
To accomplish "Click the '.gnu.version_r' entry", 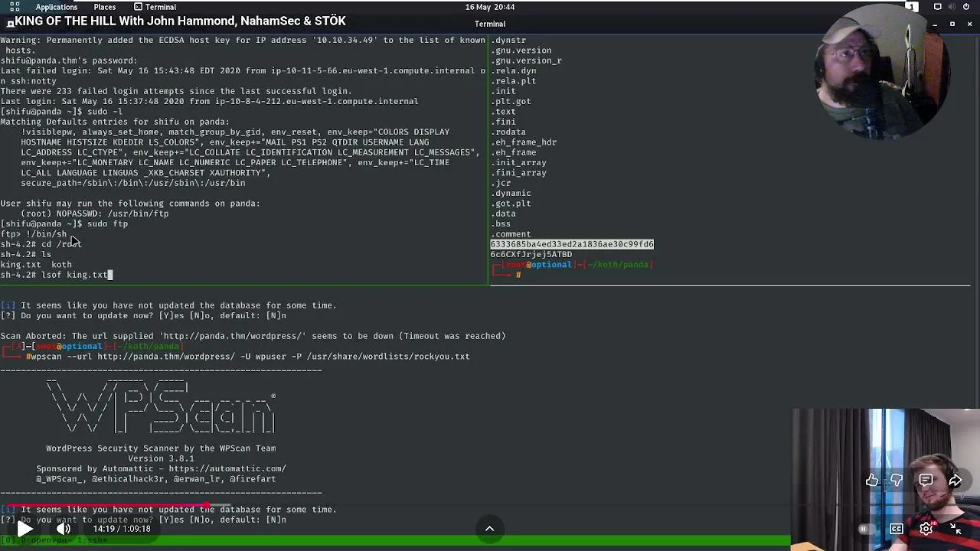I will tap(526, 60).
